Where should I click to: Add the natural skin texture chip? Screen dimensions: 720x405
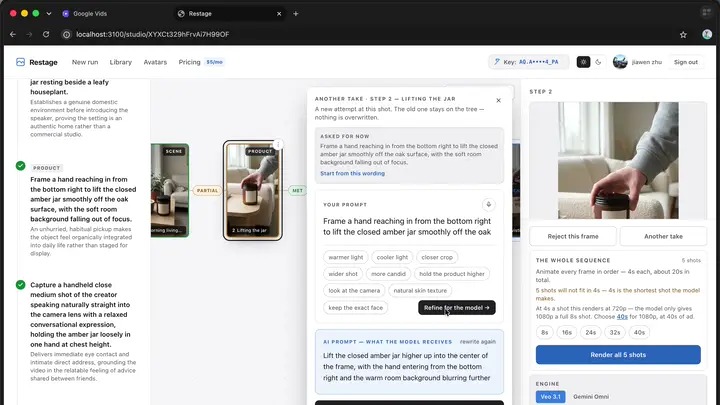pyautogui.click(x=420, y=291)
